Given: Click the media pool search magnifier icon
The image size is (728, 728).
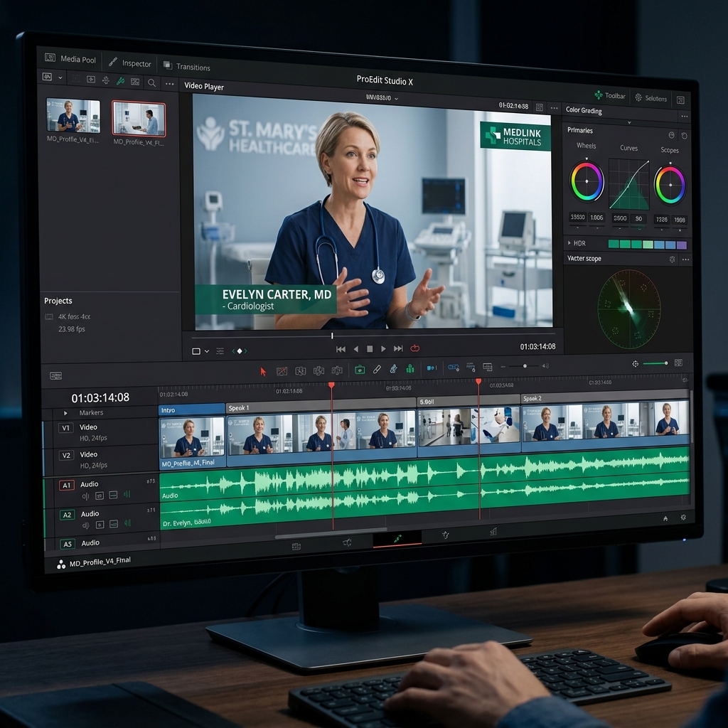Looking at the screenshot, I should (151, 83).
